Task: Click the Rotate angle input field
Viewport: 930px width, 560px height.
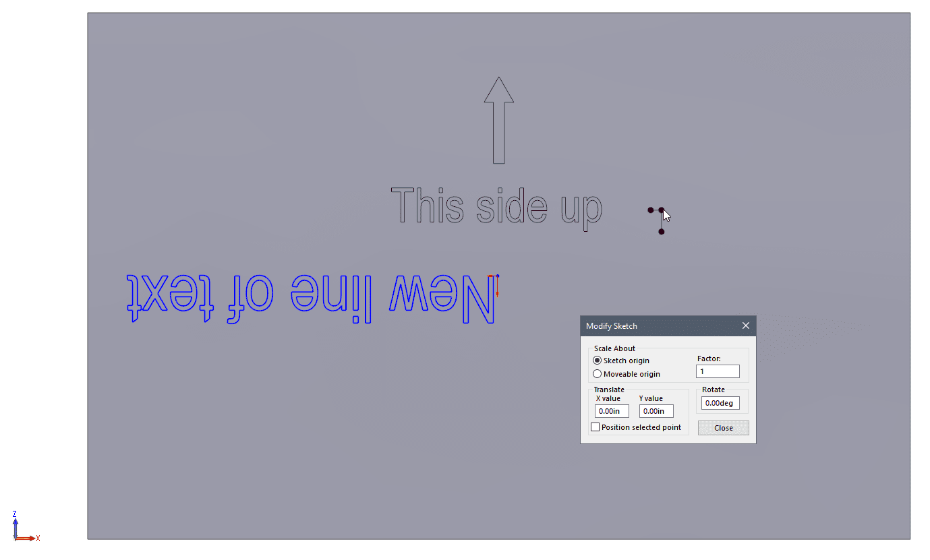Action: coord(720,403)
